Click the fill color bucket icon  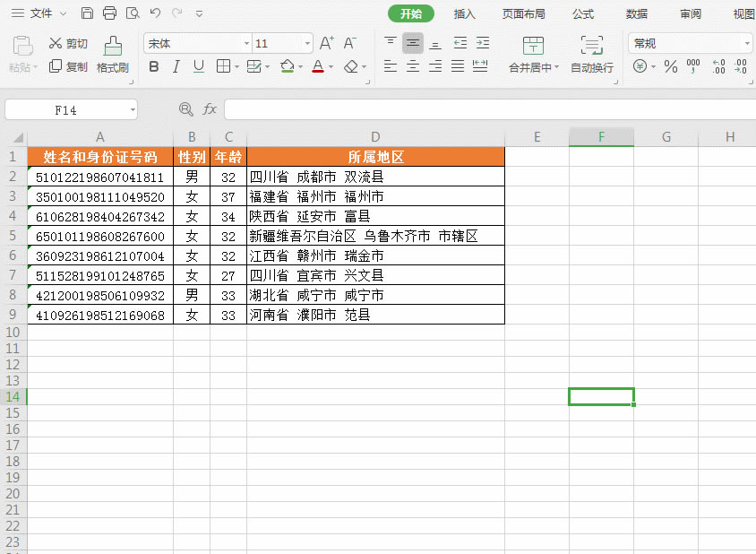click(x=288, y=66)
